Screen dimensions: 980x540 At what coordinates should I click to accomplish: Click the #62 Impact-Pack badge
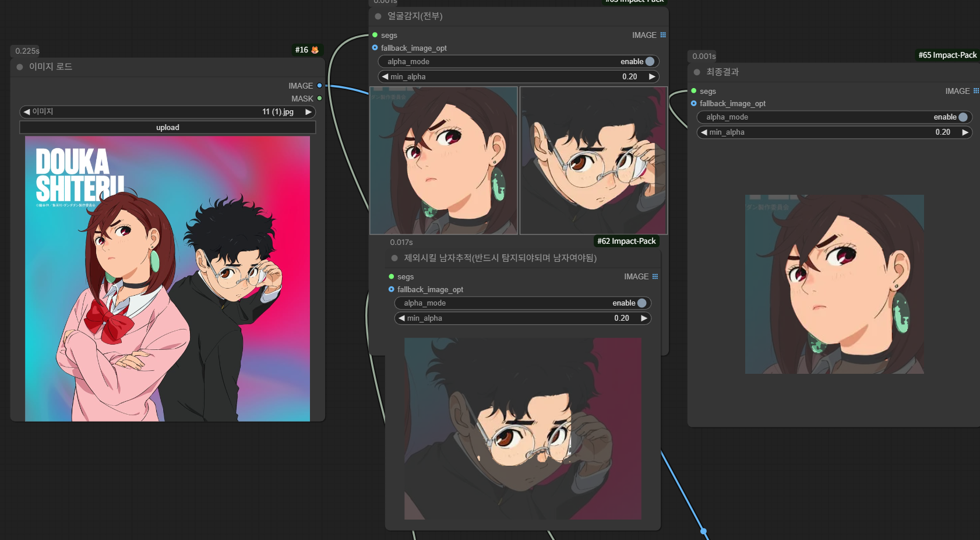point(626,241)
